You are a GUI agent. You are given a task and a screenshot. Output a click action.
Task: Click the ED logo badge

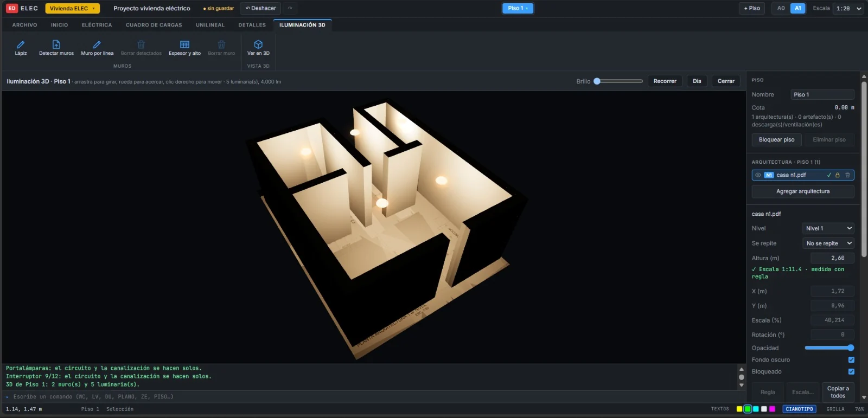point(12,8)
